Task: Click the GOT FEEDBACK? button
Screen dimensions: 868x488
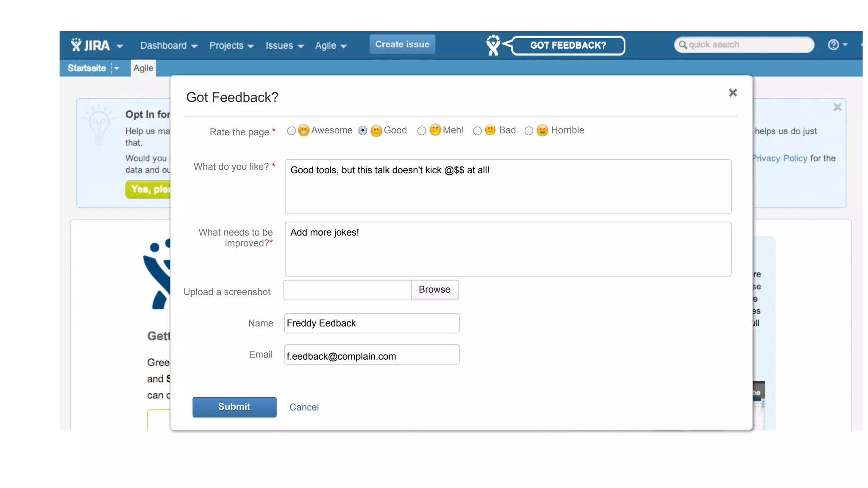Action: point(568,45)
